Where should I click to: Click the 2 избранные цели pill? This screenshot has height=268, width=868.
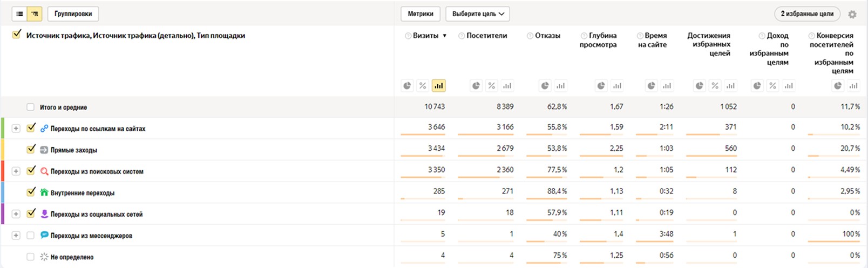click(x=807, y=14)
